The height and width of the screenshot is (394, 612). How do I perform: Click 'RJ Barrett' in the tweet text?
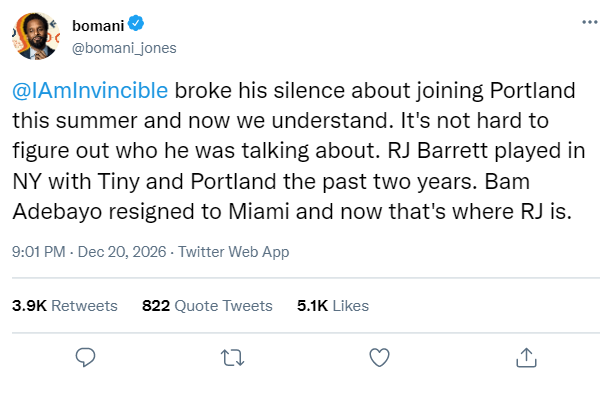point(438,151)
